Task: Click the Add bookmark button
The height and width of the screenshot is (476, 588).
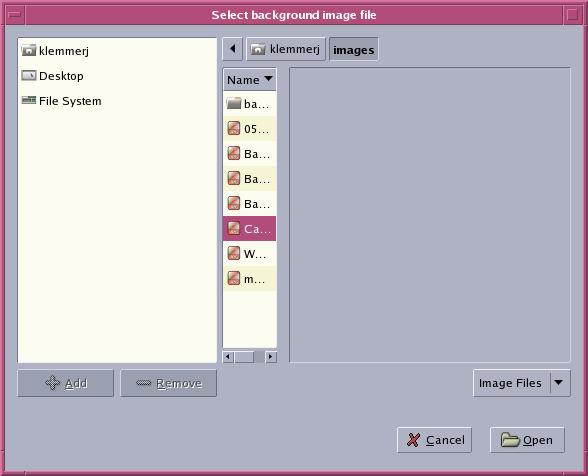Action: tap(66, 383)
